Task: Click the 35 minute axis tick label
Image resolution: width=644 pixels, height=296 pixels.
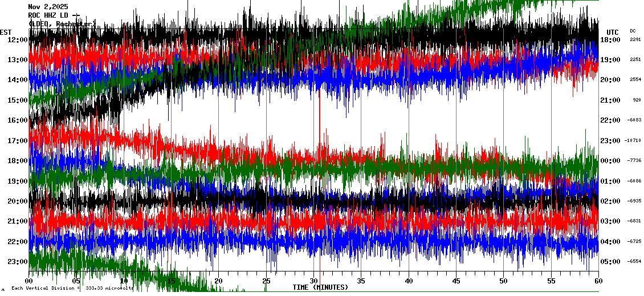Action: pyautogui.click(x=361, y=282)
